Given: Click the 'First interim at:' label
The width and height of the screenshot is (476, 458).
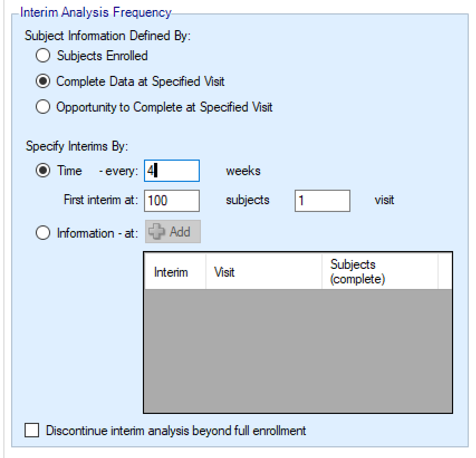Looking at the screenshot, I should 101,200.
